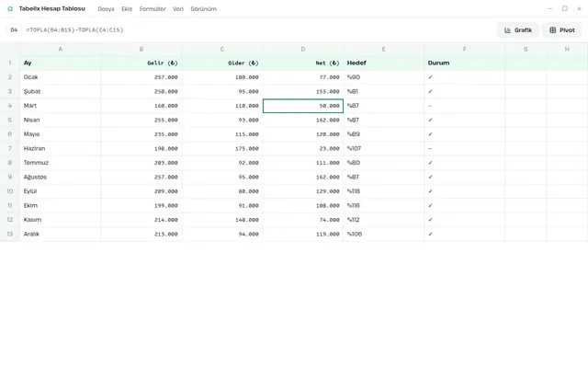The width and height of the screenshot is (588, 368).
Task: Select Aralık target cell %106
Action: point(384,234)
